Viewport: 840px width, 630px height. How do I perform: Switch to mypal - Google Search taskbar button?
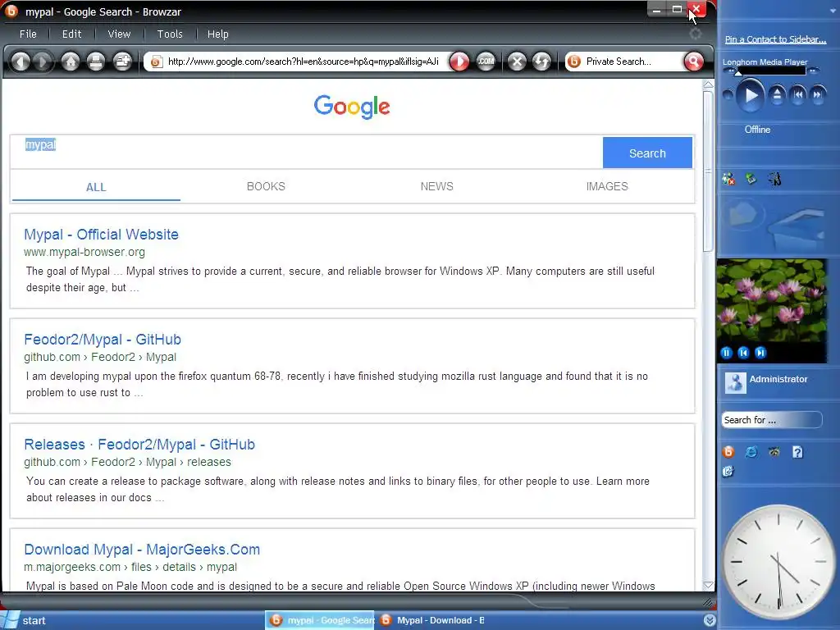pyautogui.click(x=321, y=620)
